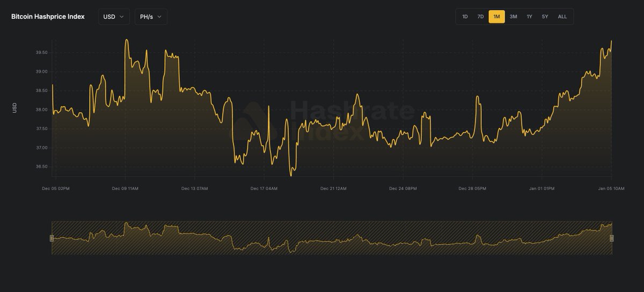Select the active 1M time range
Image resolution: width=644 pixels, height=292 pixels.
496,17
